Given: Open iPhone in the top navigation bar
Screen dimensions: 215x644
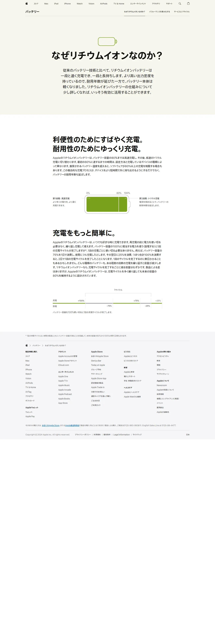Looking at the screenshot, I should pos(67,4).
